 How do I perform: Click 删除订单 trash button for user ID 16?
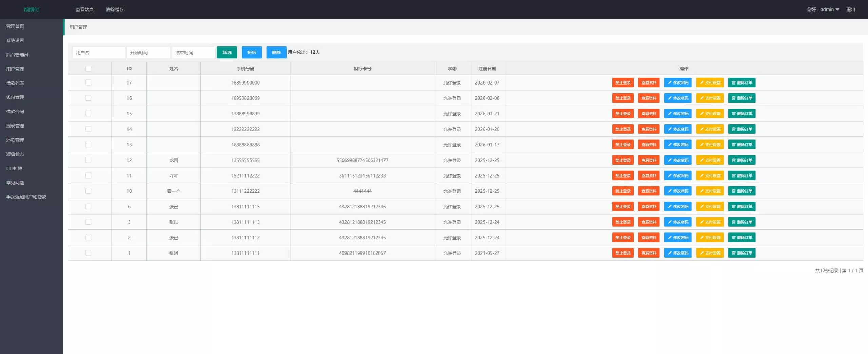coord(742,98)
